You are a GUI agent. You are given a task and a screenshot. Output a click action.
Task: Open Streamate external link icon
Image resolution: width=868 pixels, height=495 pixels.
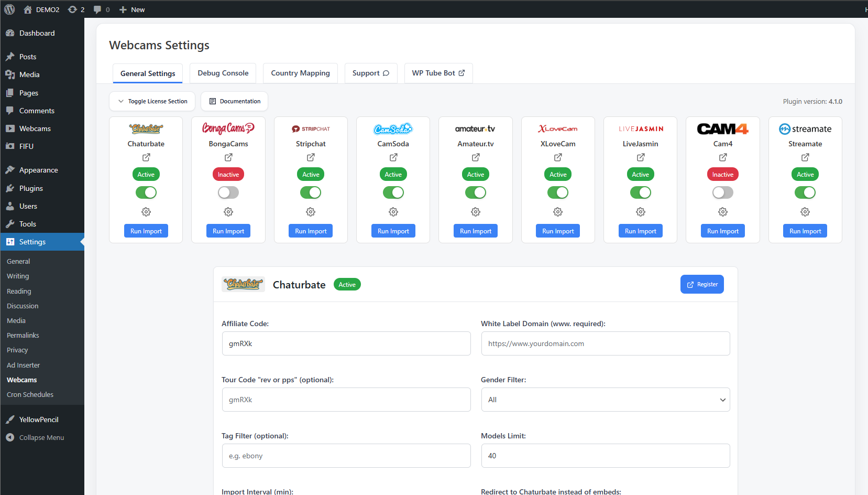coord(805,157)
